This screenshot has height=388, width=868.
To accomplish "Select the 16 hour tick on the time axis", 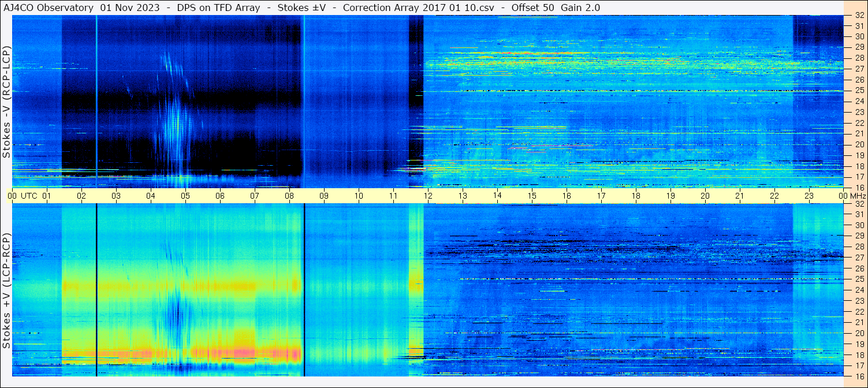I will [567, 196].
